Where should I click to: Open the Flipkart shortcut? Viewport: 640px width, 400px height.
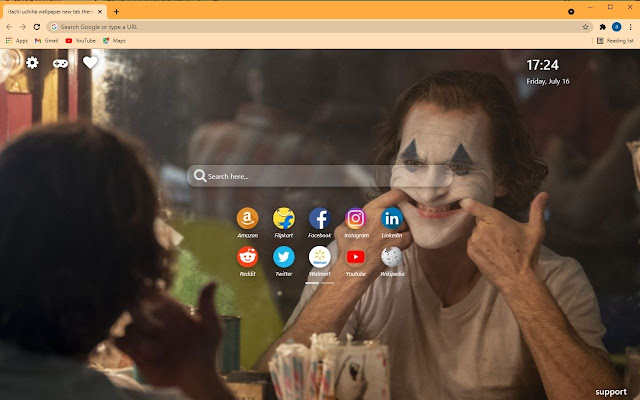click(x=284, y=218)
